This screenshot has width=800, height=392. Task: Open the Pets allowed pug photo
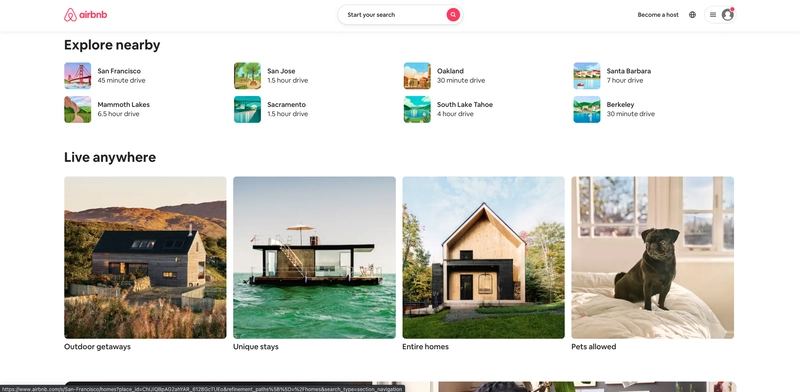point(653,257)
